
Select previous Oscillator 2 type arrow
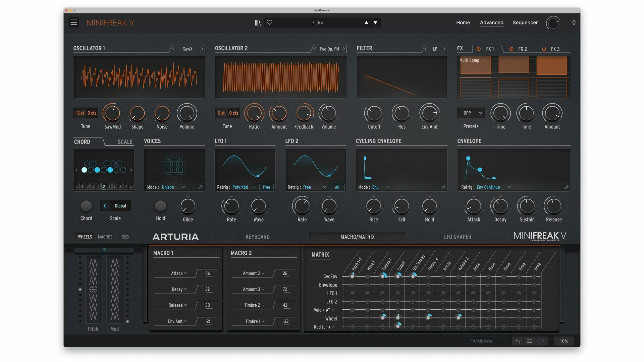[x=315, y=49]
